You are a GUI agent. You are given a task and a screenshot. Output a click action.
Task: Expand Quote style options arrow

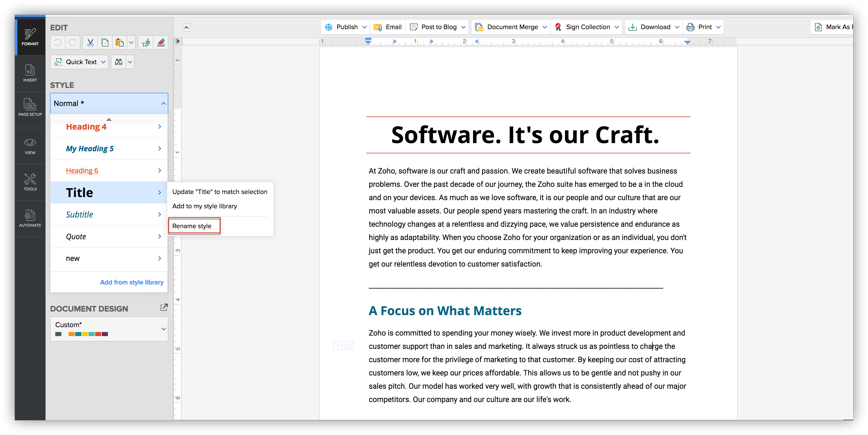click(159, 236)
